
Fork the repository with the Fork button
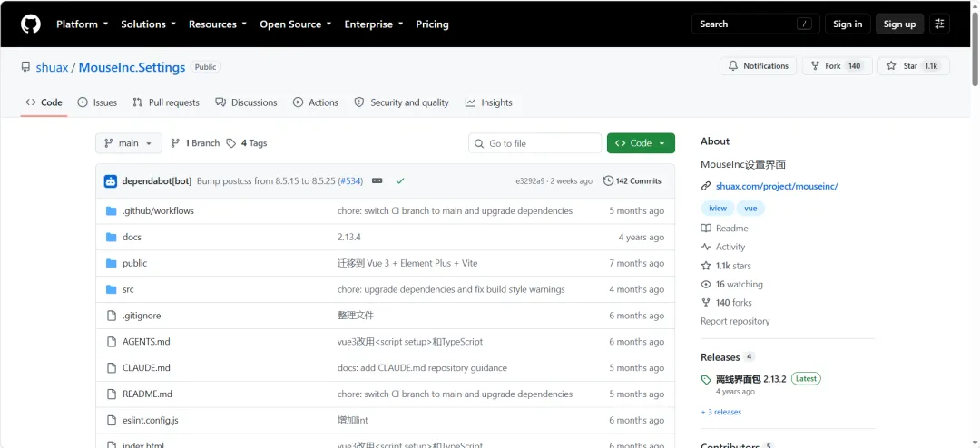coord(837,66)
